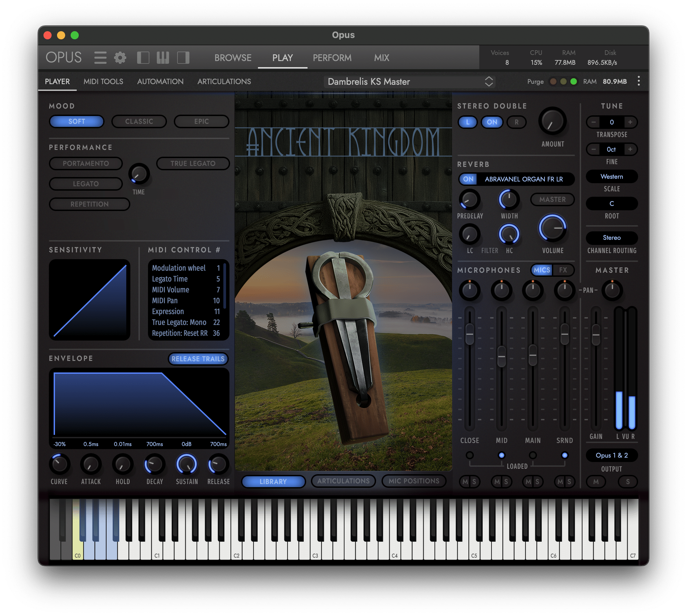Click the reverb VOLUME knob
Image resolution: width=687 pixels, height=616 pixels.
click(x=552, y=228)
